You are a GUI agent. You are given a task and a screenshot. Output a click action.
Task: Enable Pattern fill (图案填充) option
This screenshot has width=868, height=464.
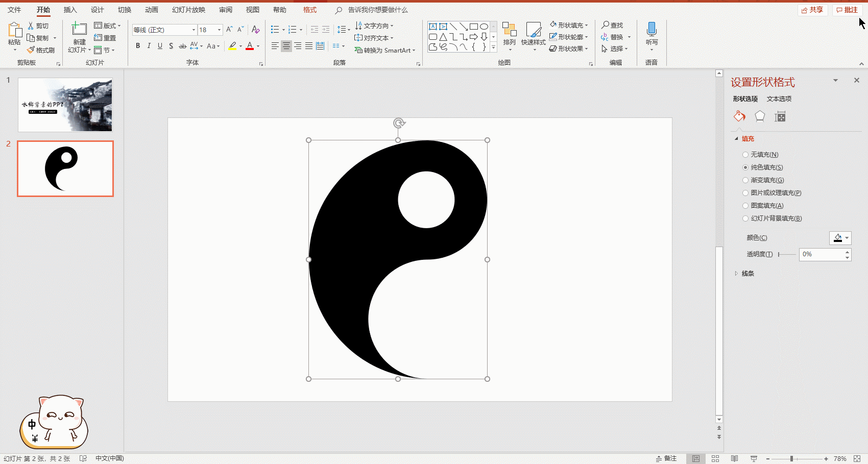tap(745, 206)
